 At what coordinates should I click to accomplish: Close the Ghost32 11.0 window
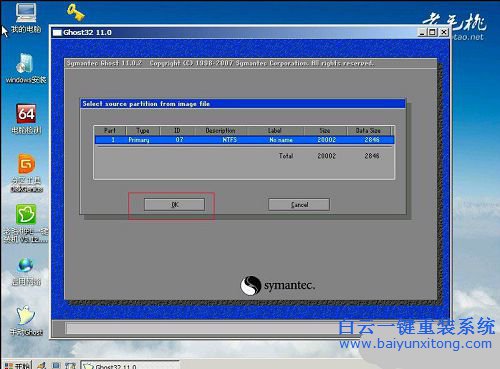coord(444,32)
